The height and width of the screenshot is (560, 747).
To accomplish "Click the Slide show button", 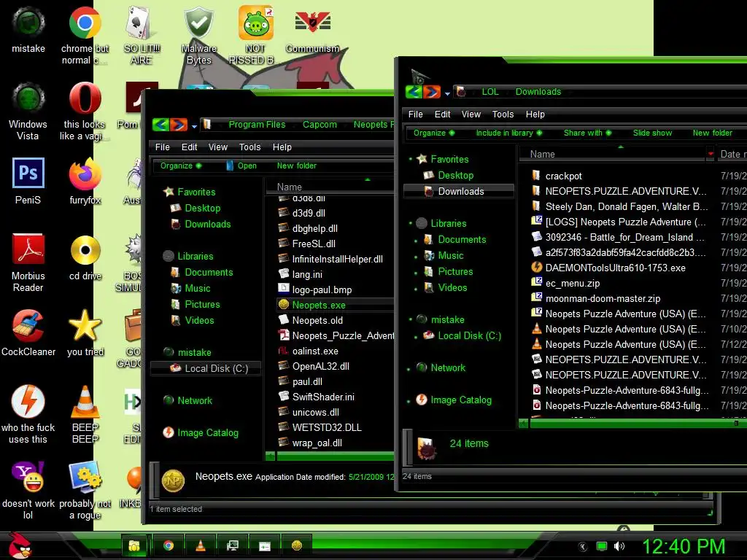I will click(x=652, y=133).
